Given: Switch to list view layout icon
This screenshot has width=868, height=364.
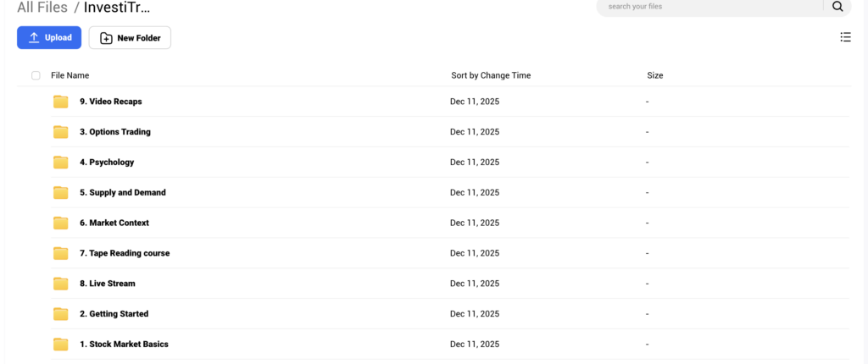Looking at the screenshot, I should coord(845,37).
